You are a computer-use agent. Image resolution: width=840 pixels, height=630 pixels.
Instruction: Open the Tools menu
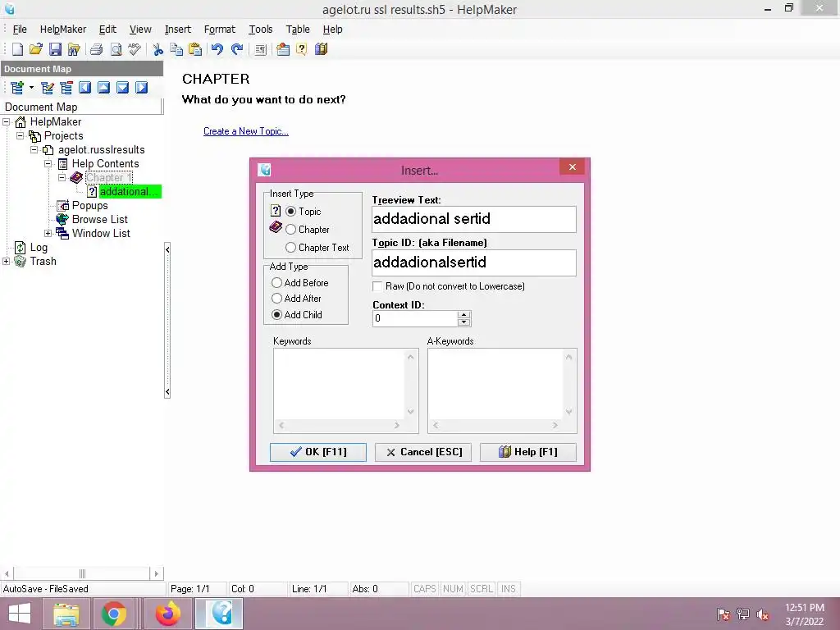coord(260,30)
